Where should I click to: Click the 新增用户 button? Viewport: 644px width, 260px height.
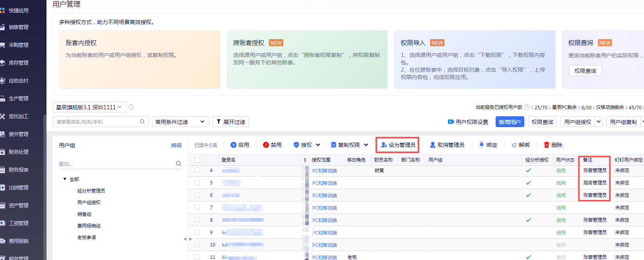coord(510,122)
